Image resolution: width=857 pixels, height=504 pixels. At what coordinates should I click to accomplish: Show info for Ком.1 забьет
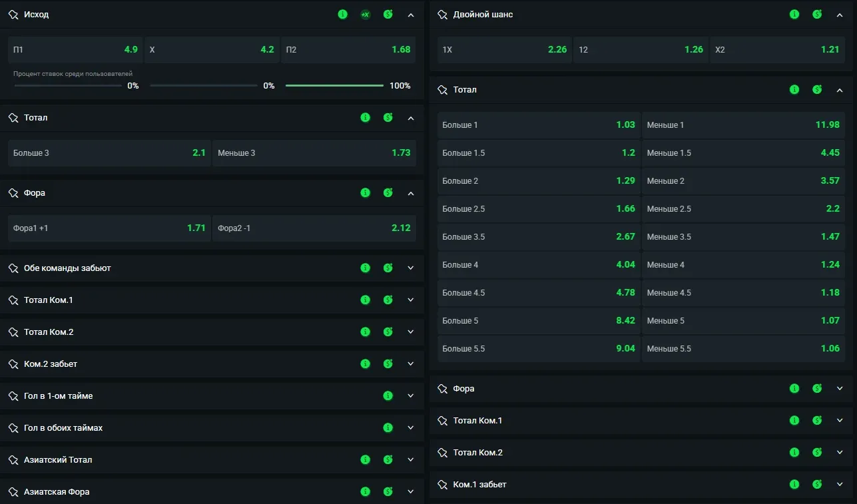(794, 485)
